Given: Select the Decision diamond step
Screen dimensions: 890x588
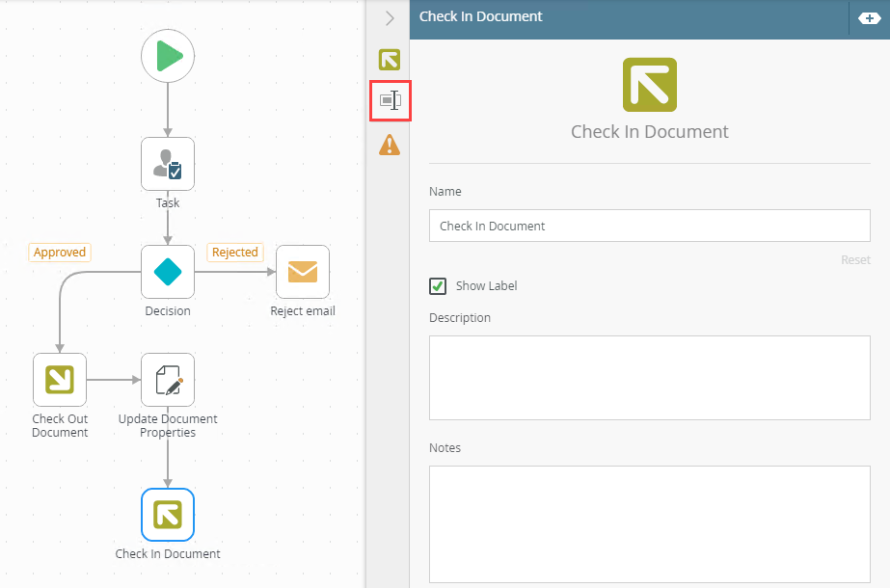Looking at the screenshot, I should 168,272.
